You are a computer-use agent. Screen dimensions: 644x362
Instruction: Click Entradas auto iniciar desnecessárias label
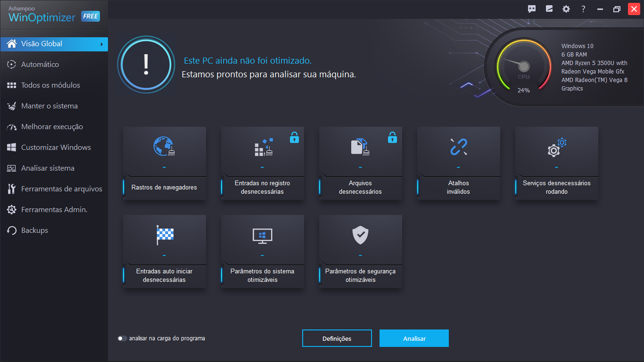pos(164,276)
